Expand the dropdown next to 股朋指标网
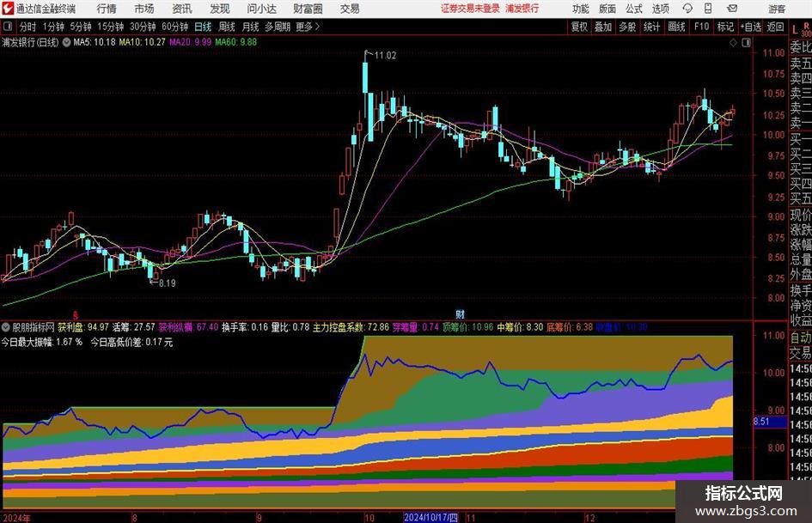Viewport: 812px width, 523px height. (x=6, y=327)
